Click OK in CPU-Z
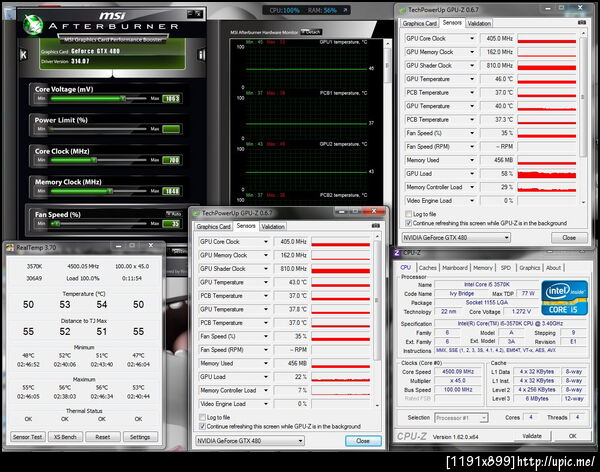The image size is (600, 472). pyautogui.click(x=572, y=436)
